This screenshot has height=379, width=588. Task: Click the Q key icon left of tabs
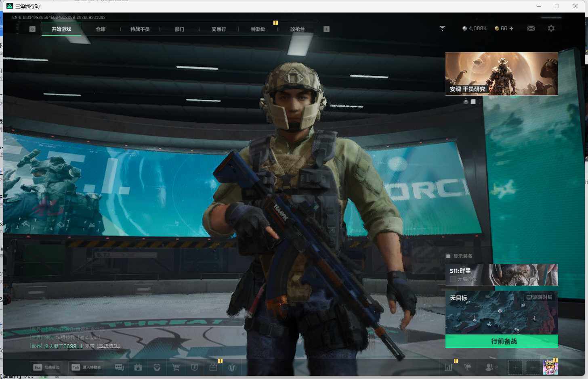(x=32, y=29)
